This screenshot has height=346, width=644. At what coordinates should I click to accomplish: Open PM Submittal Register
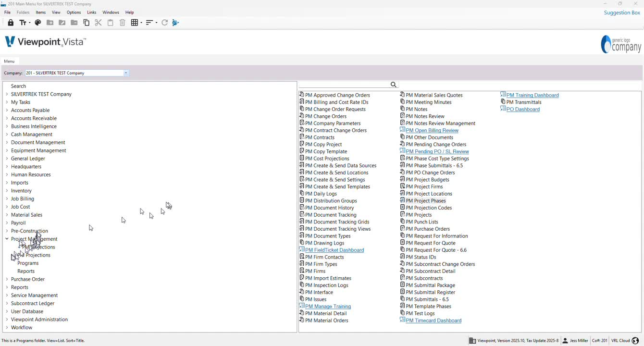coord(431,292)
